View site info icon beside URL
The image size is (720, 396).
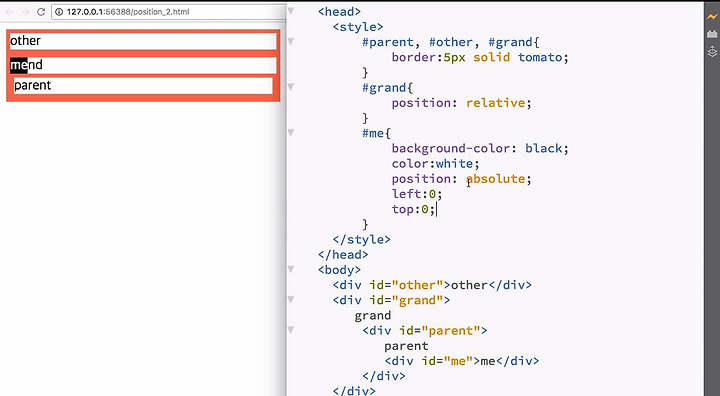click(59, 12)
